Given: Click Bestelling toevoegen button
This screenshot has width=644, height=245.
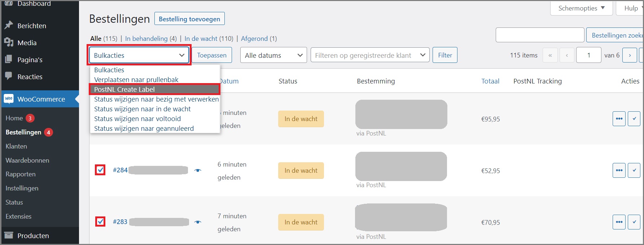Looking at the screenshot, I should coord(189,19).
